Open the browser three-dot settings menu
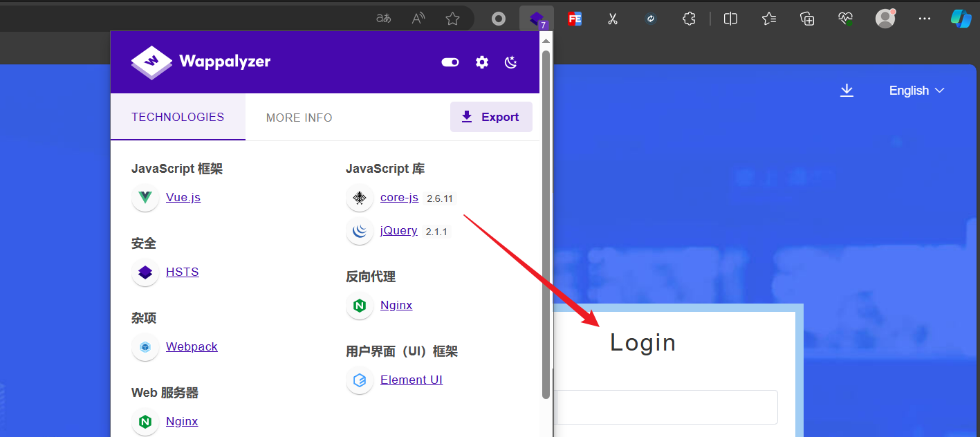This screenshot has height=437, width=980. [x=924, y=19]
